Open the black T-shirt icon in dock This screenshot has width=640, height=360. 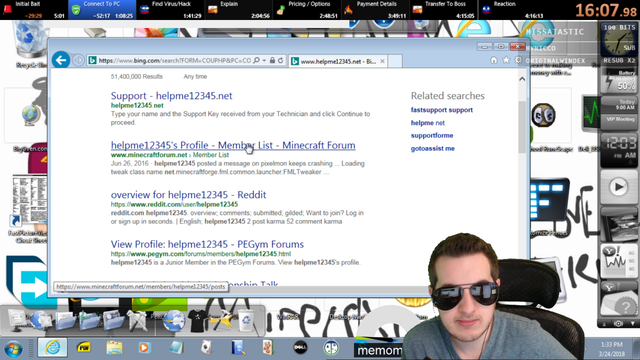pyautogui.click(x=198, y=320)
